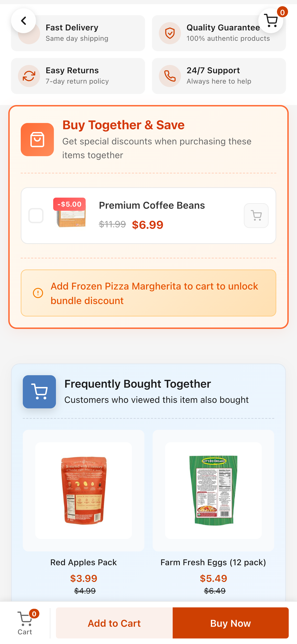Check the coffee beans item for bundle discount
This screenshot has height=644, width=297.
tap(36, 216)
